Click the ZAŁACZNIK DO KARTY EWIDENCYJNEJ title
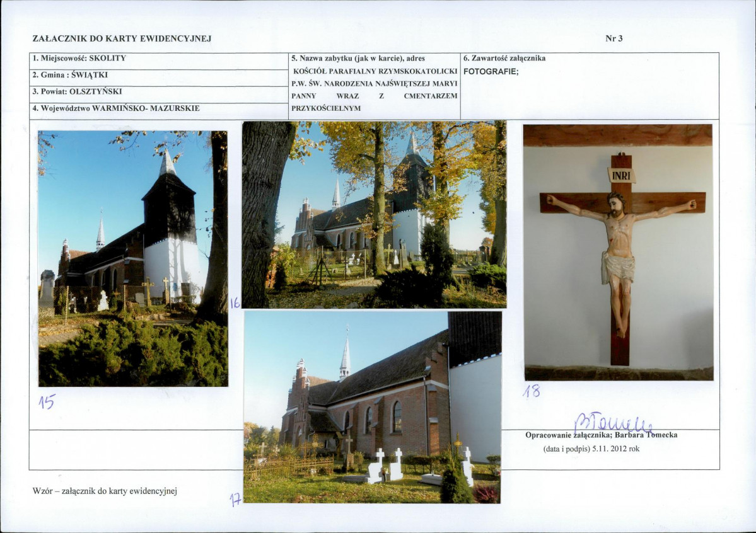Screen dimensions: 756x533 [x=122, y=38]
